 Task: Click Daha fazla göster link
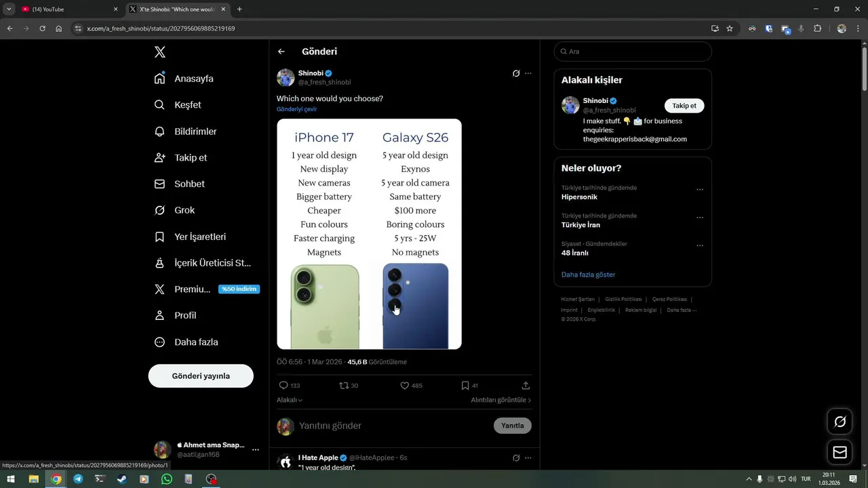pyautogui.click(x=588, y=274)
